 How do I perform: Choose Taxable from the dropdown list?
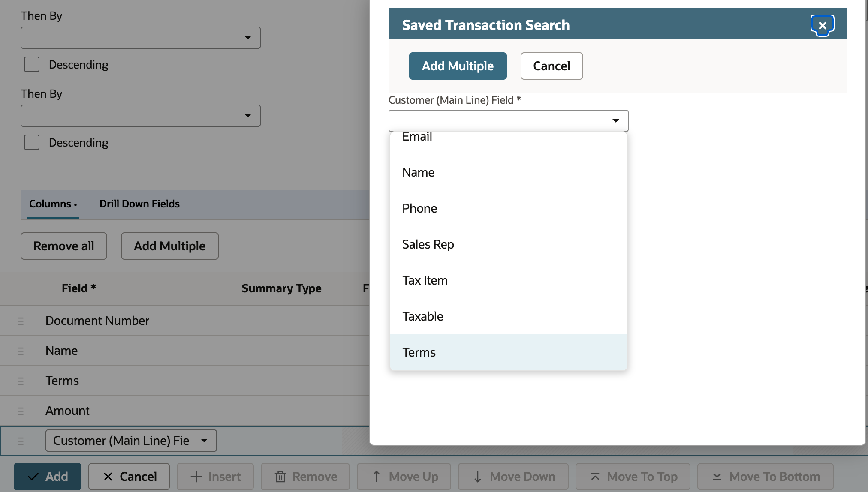tap(509, 316)
